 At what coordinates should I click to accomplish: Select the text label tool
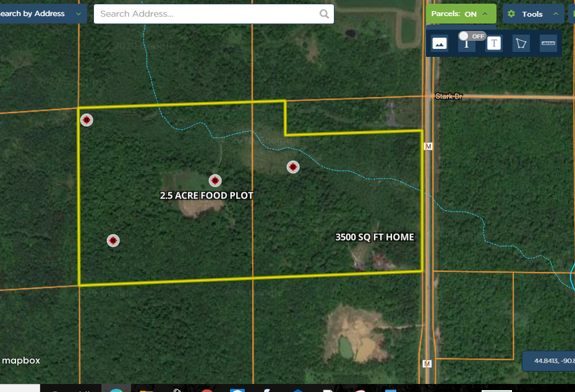494,43
